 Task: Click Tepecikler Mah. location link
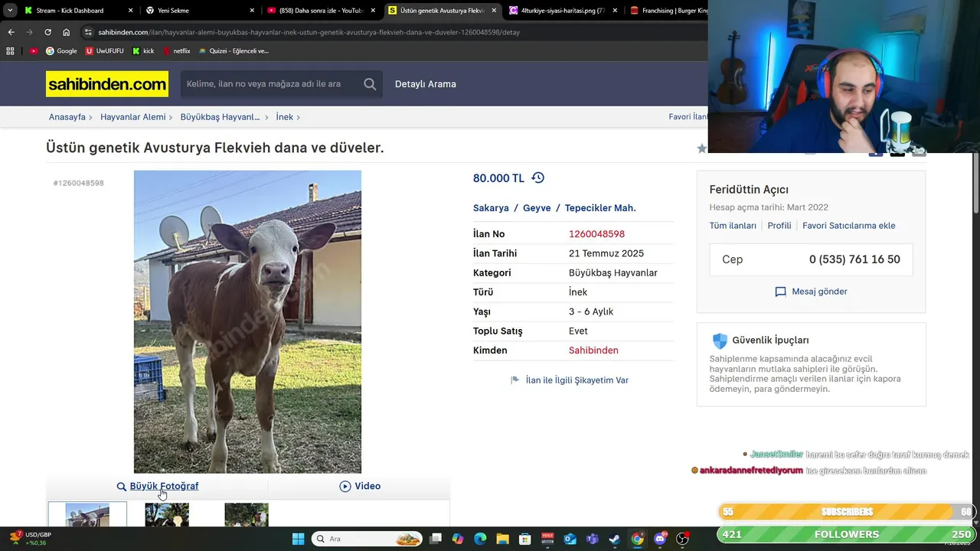point(600,208)
